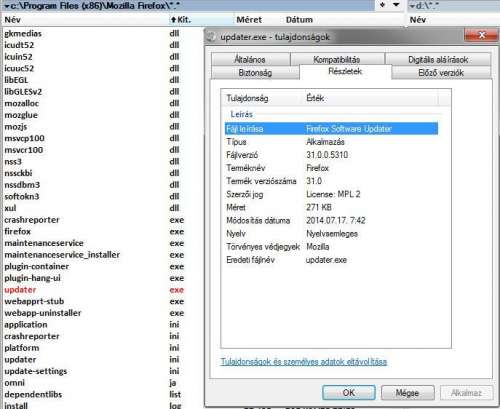Select maintenanceservice exe file
The height and width of the screenshot is (409, 500).
44,243
